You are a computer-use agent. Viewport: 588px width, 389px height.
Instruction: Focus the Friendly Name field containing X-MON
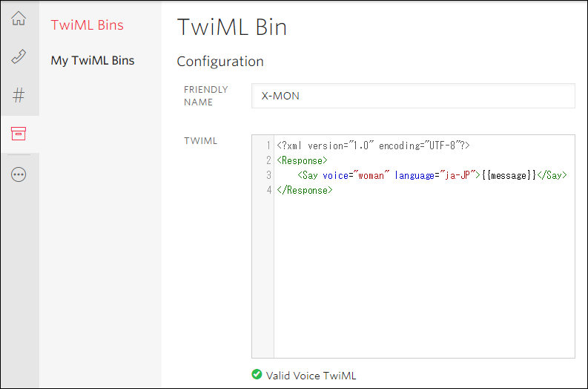413,96
